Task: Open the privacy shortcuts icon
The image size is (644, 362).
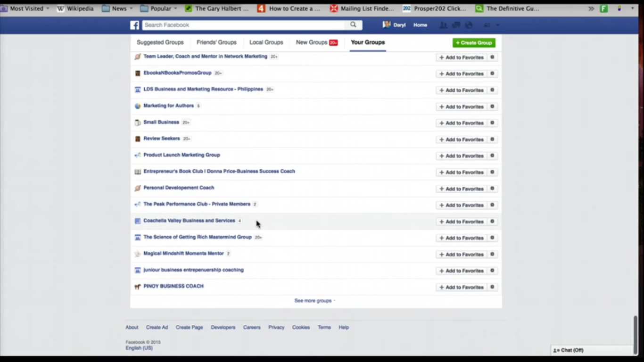Action: [x=487, y=25]
